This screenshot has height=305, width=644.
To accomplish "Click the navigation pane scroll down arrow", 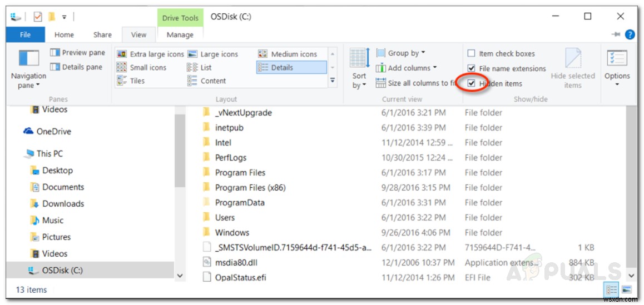I will pos(180,276).
